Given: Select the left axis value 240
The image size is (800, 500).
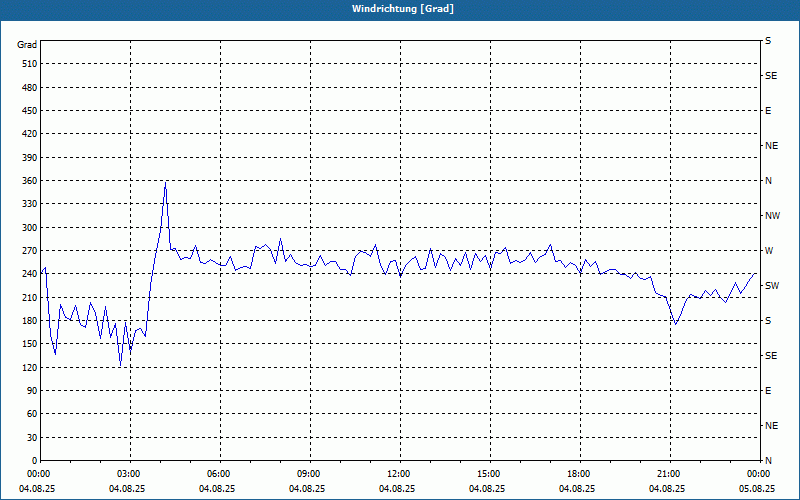Looking at the screenshot, I should [x=30, y=274].
